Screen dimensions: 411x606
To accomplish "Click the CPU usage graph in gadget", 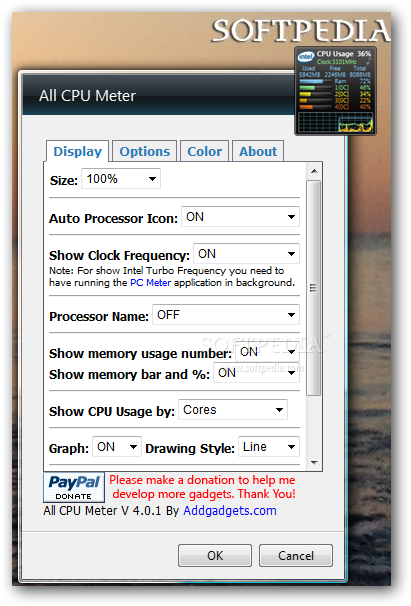I will [x=336, y=123].
